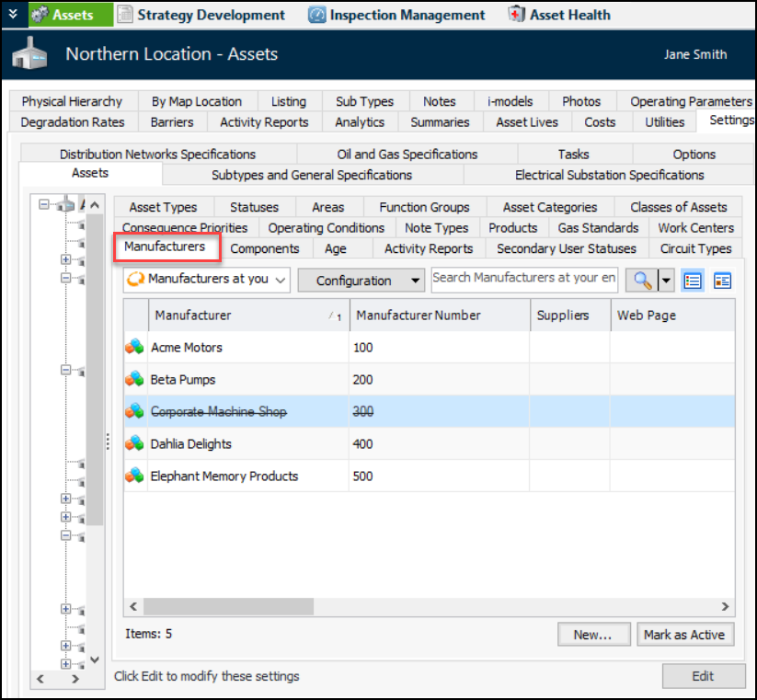Click the Beta Pumps row icon
Viewport: 757px width, 700px height.
[135, 380]
